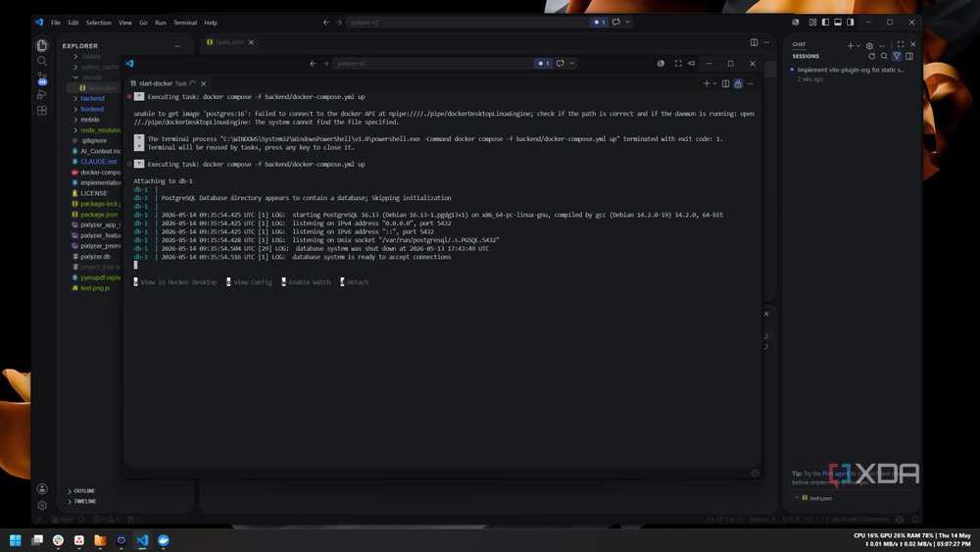Toggle the lock group button in terminal toolbar
Viewport: 980px width, 552px height.
pyautogui.click(x=738, y=83)
